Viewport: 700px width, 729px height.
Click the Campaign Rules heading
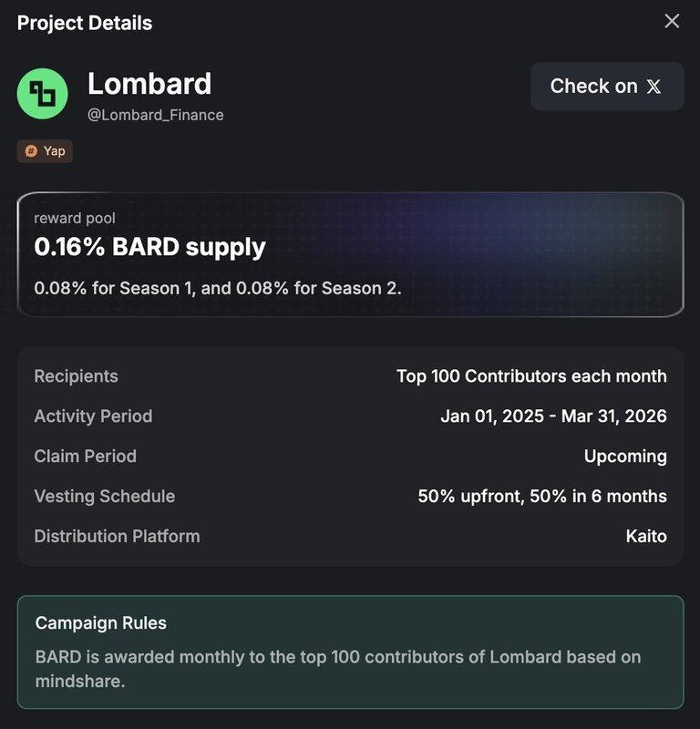click(x=100, y=623)
